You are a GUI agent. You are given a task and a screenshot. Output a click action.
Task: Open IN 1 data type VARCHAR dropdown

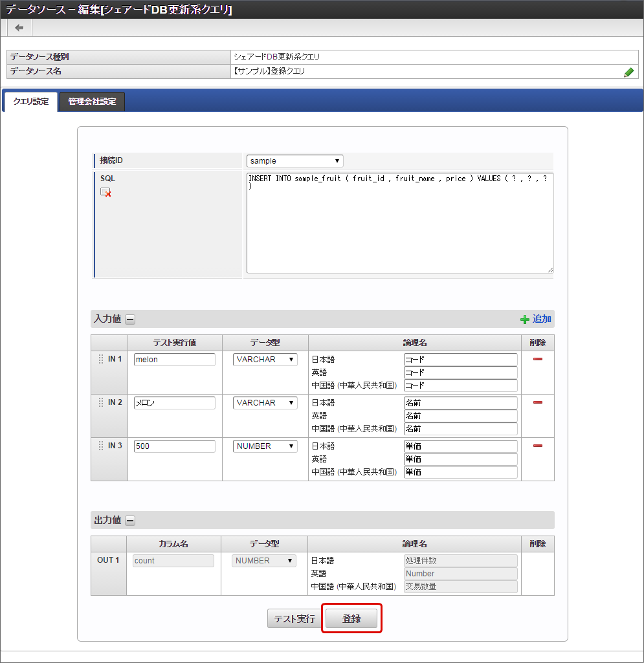pos(265,360)
